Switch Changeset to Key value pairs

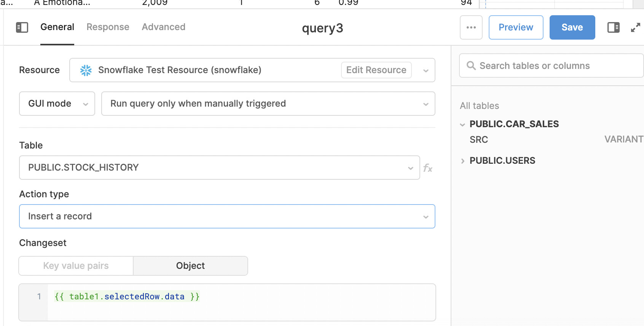click(x=76, y=266)
